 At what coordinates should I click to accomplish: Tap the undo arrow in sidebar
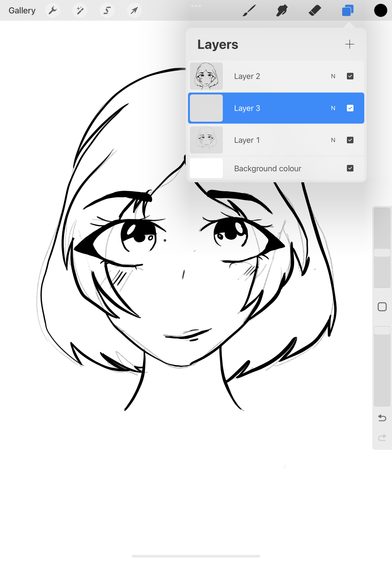(382, 418)
